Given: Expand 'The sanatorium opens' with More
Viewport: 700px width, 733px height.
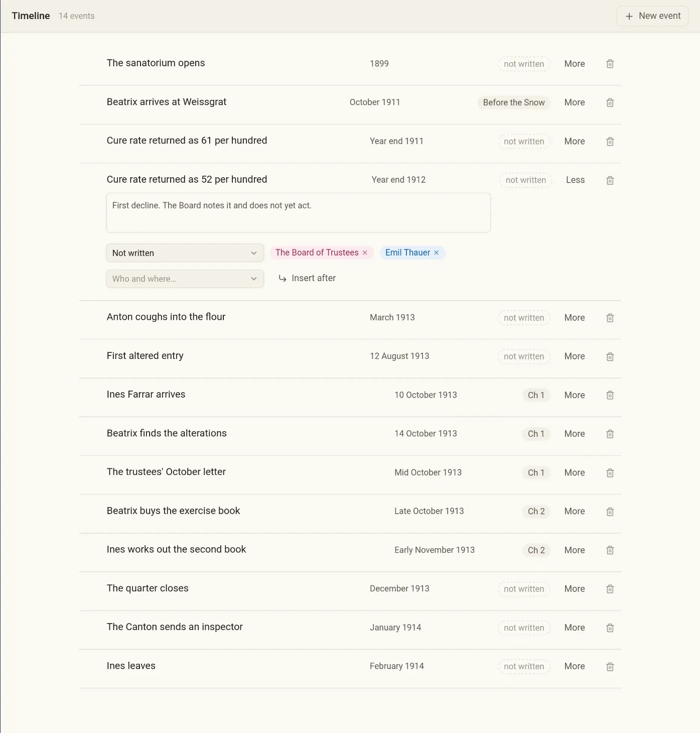Looking at the screenshot, I should (x=575, y=64).
